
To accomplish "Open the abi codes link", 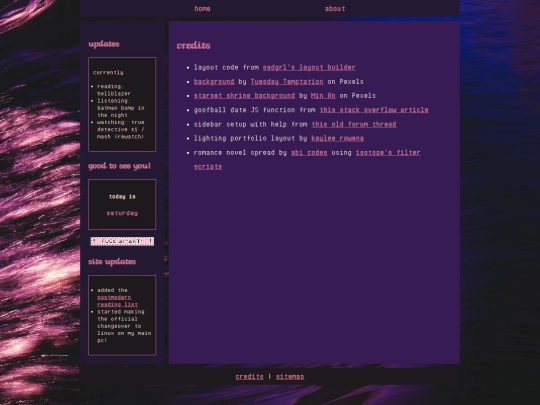I will (x=309, y=152).
